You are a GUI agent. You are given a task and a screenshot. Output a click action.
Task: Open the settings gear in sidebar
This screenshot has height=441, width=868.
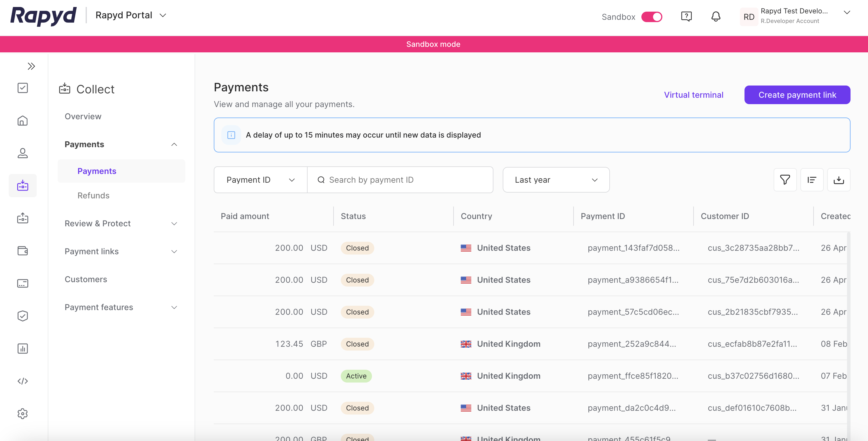tap(23, 413)
